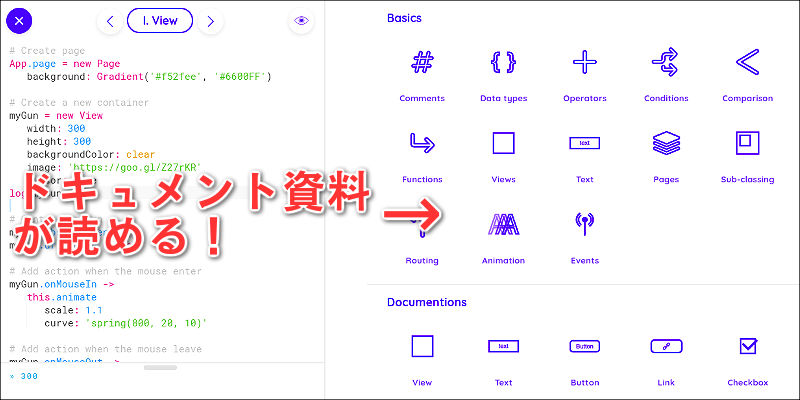
Task: Open the Animation icon
Action: coord(503,224)
